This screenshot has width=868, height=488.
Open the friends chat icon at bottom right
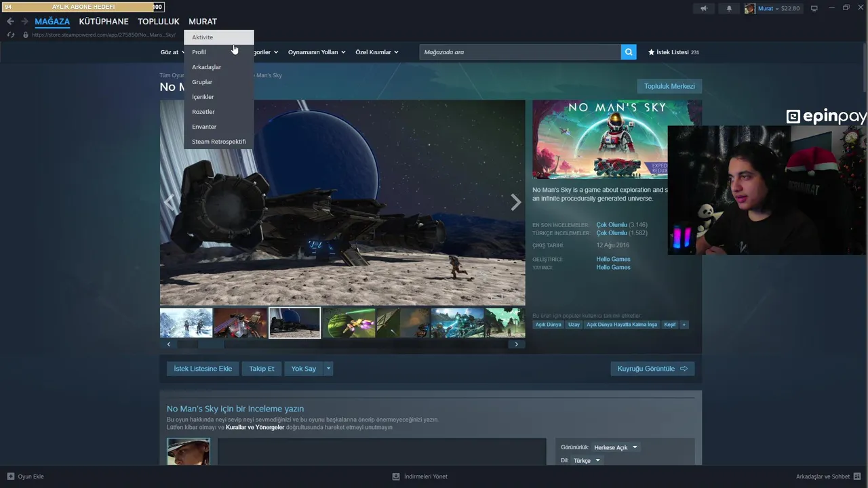point(857,476)
